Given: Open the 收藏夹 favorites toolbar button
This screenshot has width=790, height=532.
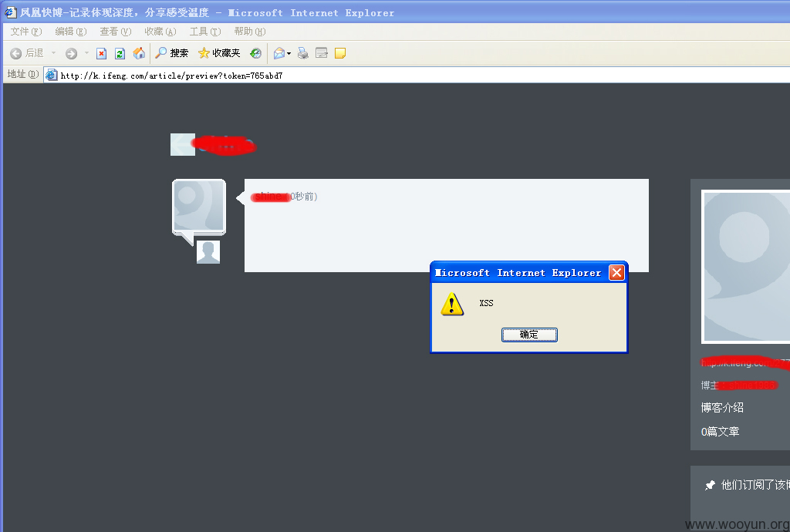Looking at the screenshot, I should point(219,53).
